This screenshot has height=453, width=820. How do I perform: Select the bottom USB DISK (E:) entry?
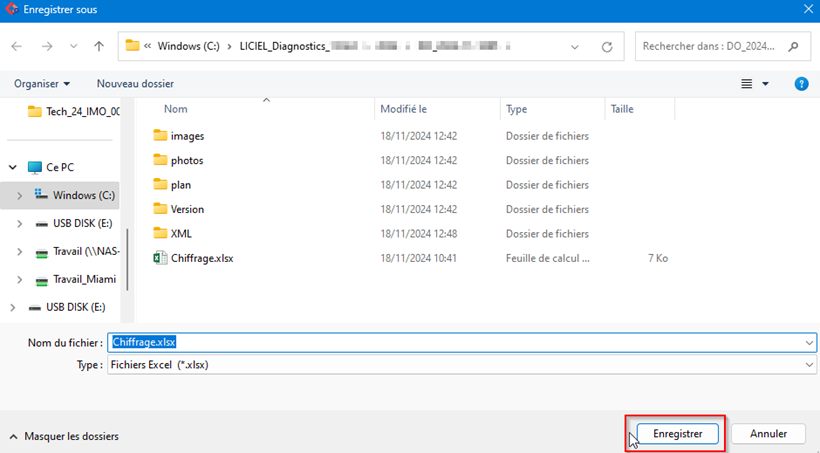coord(67,307)
